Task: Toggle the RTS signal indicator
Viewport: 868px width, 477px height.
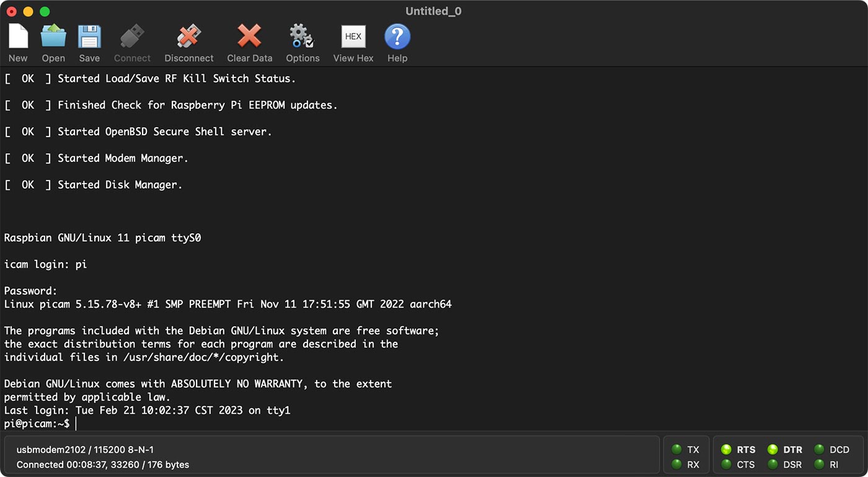Action: [727, 450]
